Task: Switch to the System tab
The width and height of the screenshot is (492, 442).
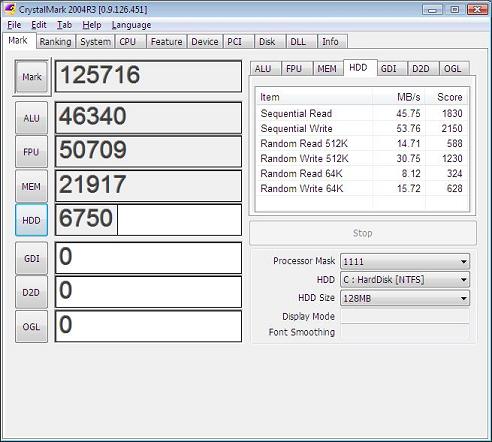Action: [95, 42]
